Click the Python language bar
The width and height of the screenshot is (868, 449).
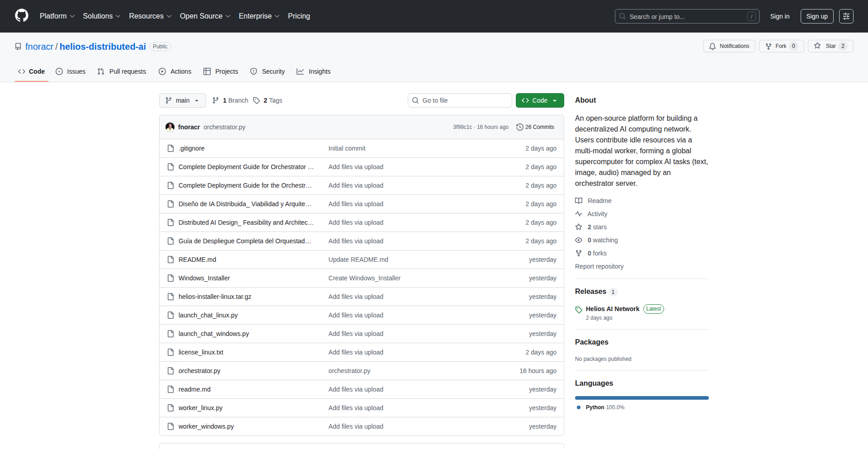click(x=642, y=398)
